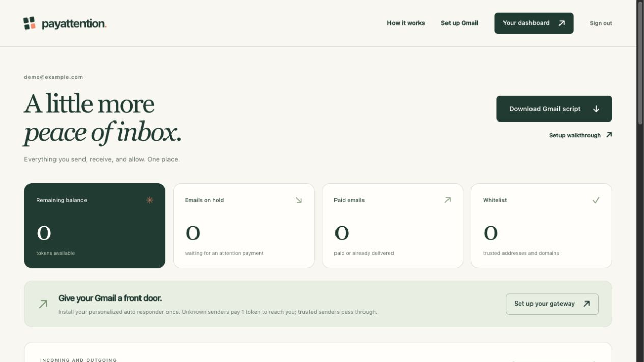This screenshot has height=362, width=644.
Task: Click the 'Paid emails' label
Action: [x=349, y=200]
